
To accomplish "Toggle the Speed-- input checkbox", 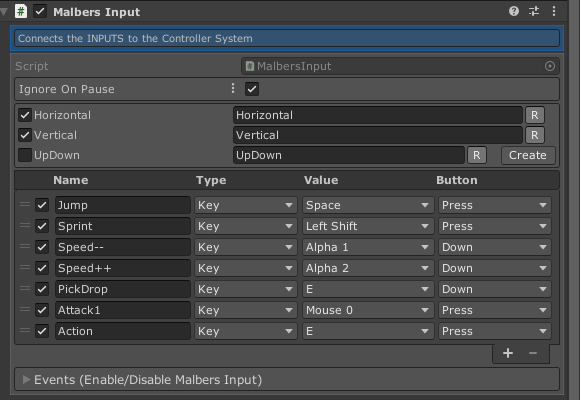I will [42, 247].
